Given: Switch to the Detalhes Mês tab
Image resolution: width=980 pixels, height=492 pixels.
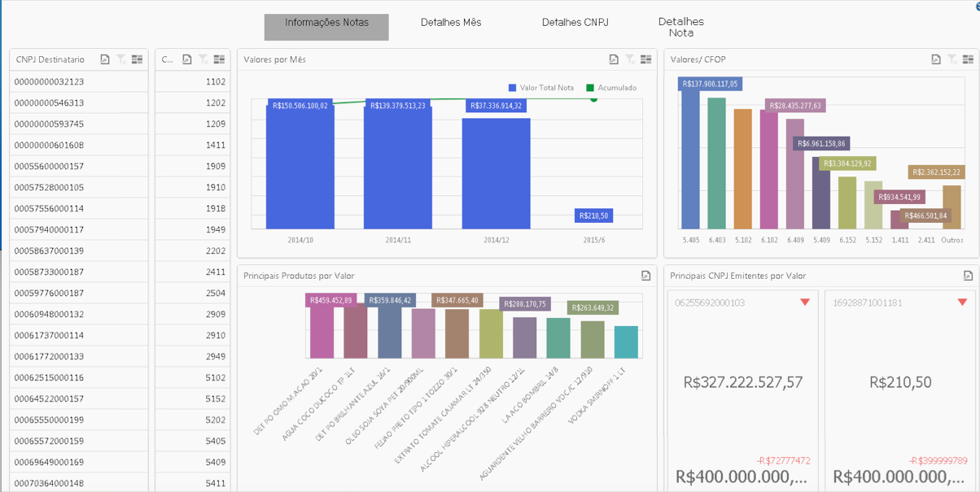Looking at the screenshot, I should coord(451,23).
